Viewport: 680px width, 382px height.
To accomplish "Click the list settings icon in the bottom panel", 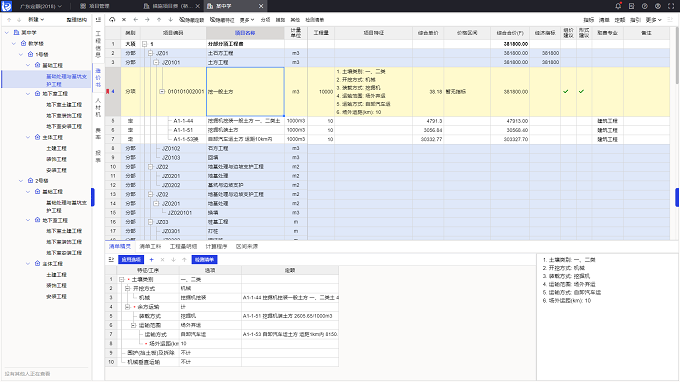I will coord(111,259).
